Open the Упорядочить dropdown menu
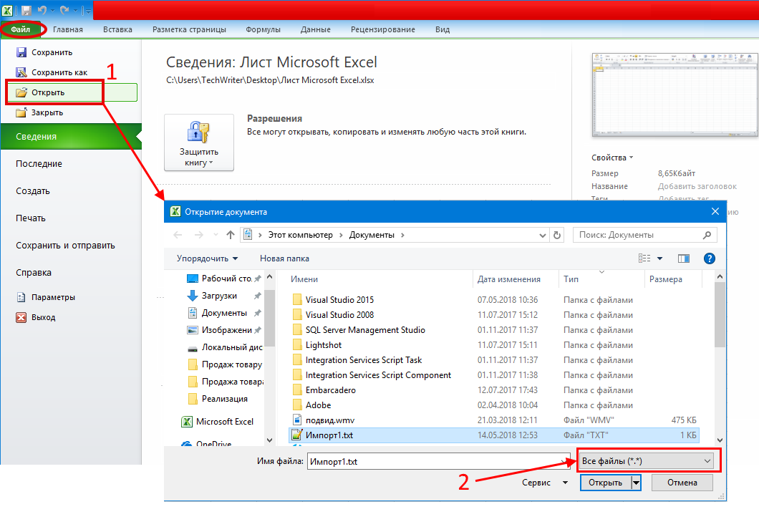The height and width of the screenshot is (532, 759). [x=208, y=258]
